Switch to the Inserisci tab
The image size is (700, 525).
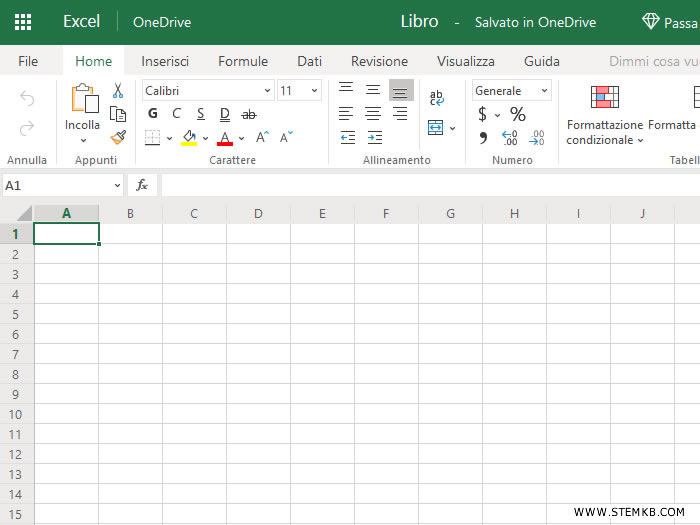(165, 61)
